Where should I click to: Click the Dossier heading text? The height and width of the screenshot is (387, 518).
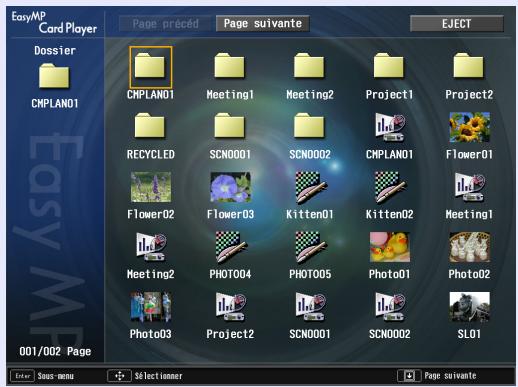point(55,51)
